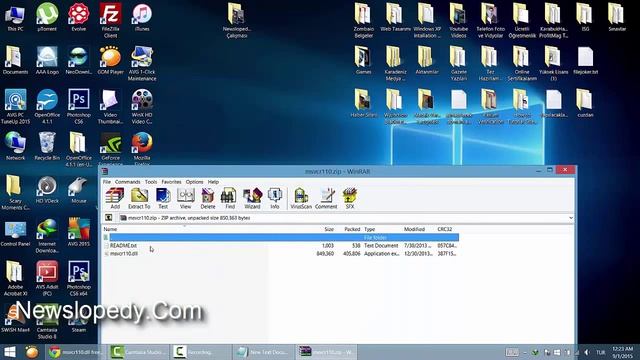Screen dimensions: 640x360
Task: Select the Network desktop icon
Action: [15, 146]
